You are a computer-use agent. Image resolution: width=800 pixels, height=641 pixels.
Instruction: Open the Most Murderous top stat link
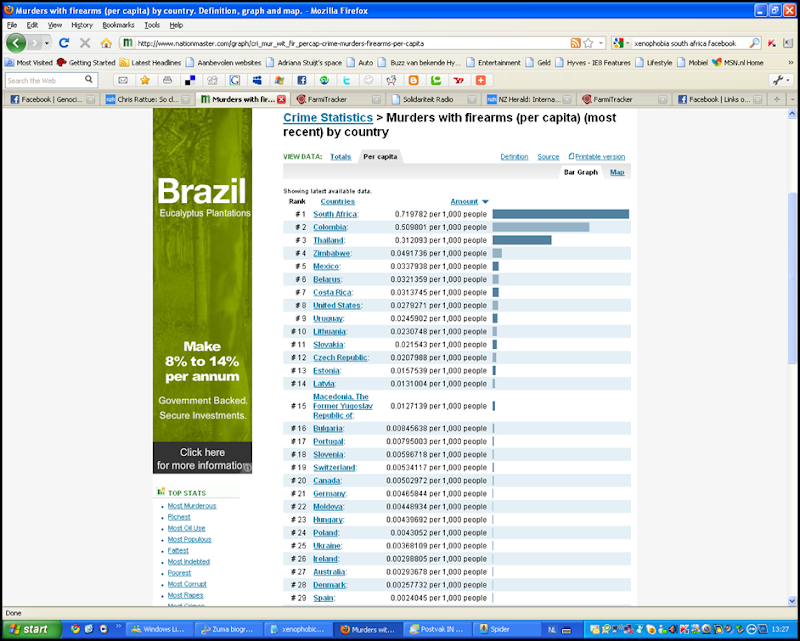192,506
